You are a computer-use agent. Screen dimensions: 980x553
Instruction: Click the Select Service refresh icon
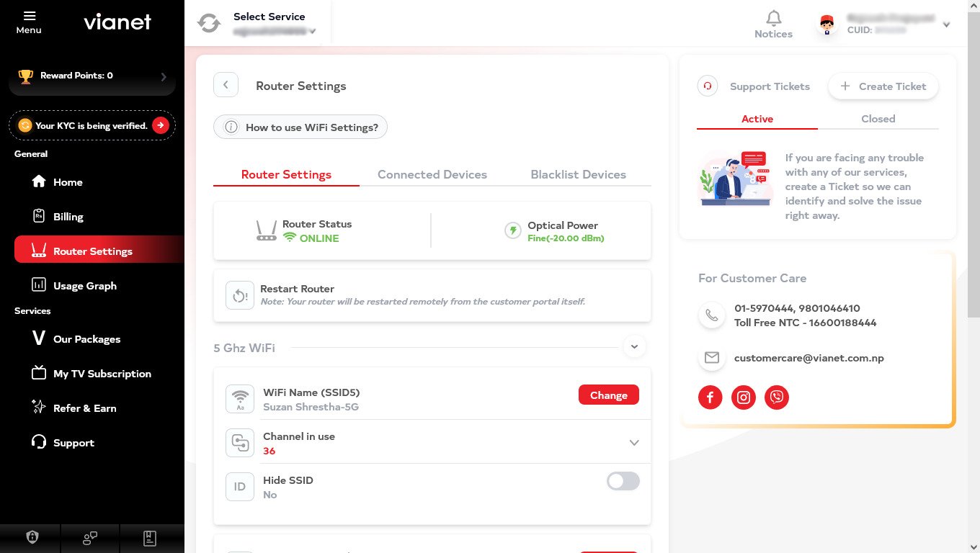click(x=209, y=23)
